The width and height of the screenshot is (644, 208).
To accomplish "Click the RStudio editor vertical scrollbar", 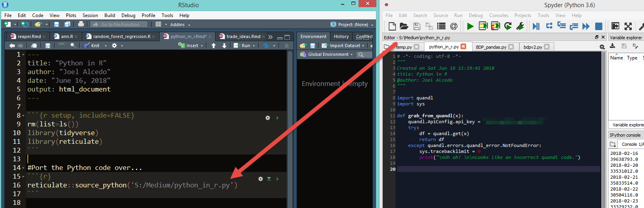I will click(289, 129).
